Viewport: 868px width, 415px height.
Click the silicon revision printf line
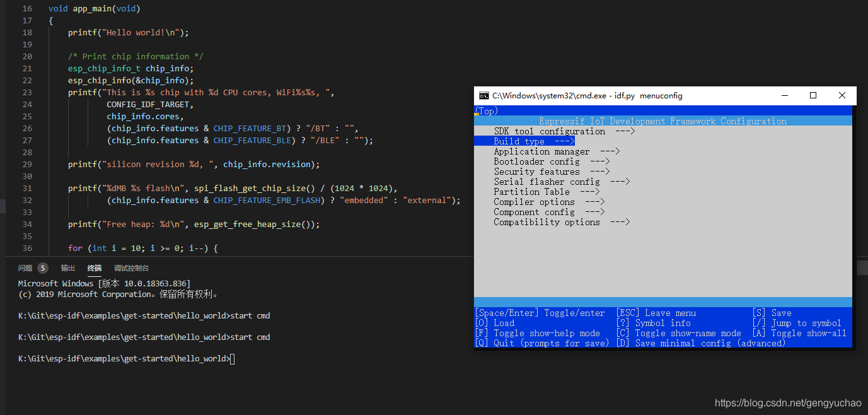coord(194,165)
